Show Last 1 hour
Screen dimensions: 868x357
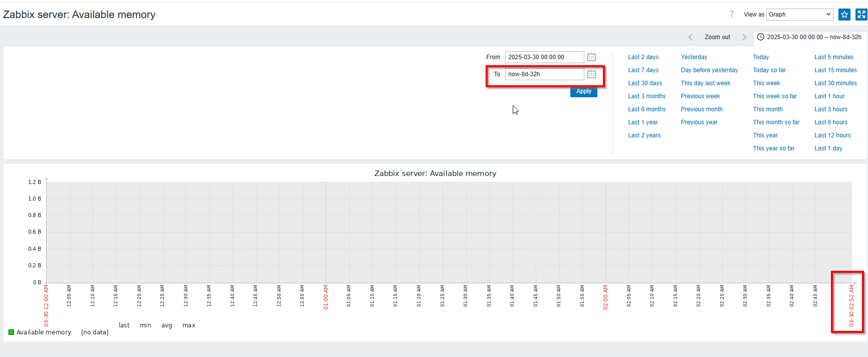[829, 96]
